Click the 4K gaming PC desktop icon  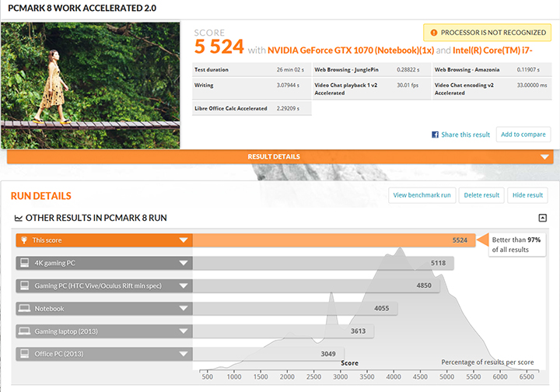click(x=25, y=263)
